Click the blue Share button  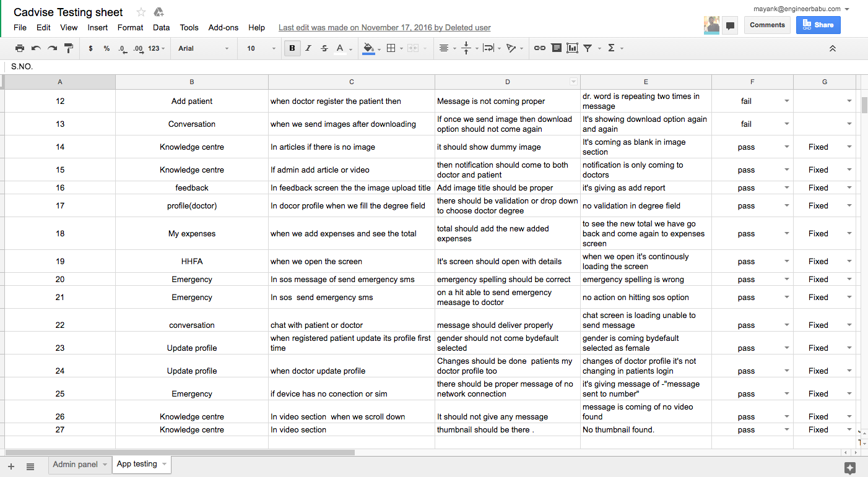tap(818, 24)
